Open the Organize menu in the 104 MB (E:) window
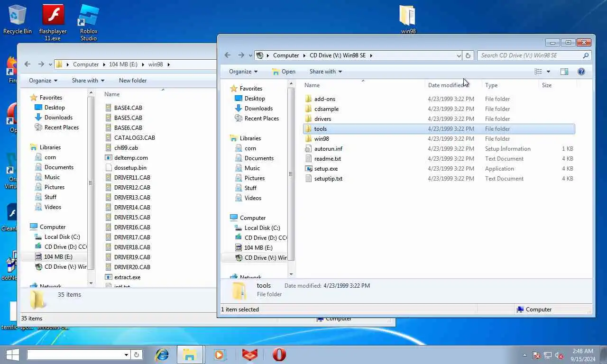The image size is (607, 364). point(43,81)
